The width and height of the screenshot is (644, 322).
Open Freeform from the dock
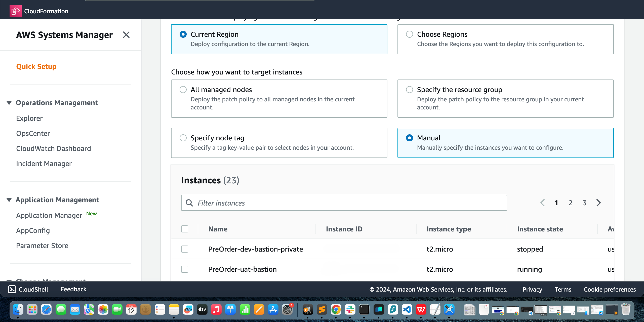click(188, 309)
